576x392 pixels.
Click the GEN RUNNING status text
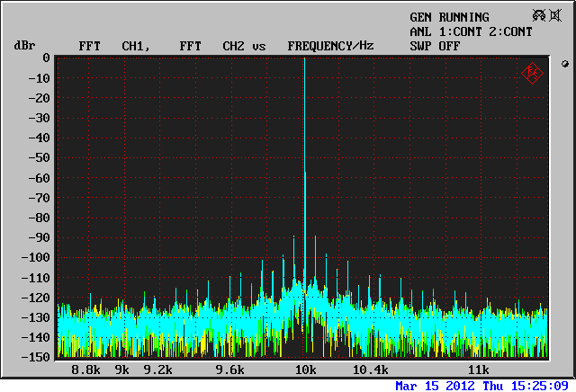click(x=449, y=17)
